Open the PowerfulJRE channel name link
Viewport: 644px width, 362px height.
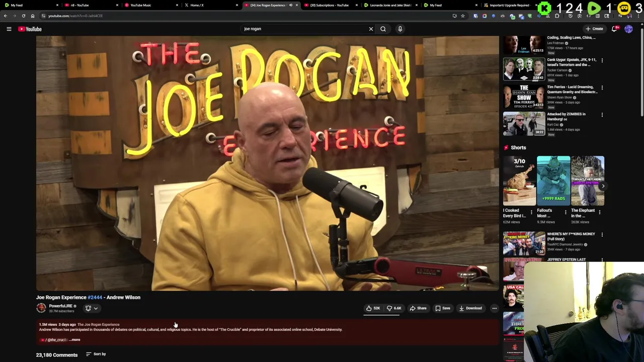point(60,306)
